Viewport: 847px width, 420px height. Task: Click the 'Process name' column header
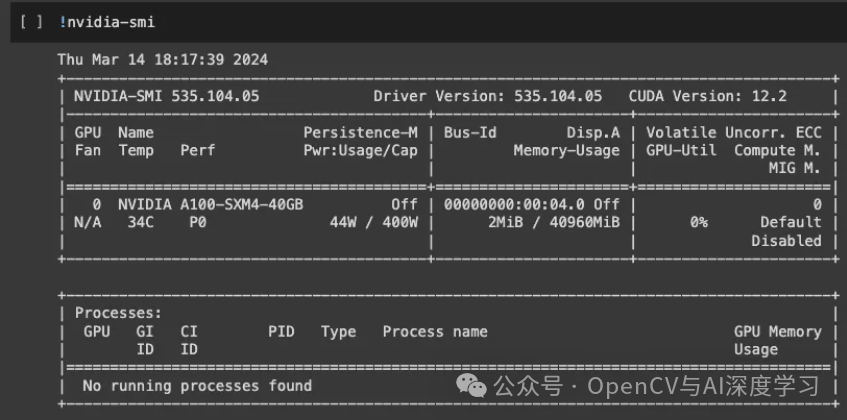(435, 331)
